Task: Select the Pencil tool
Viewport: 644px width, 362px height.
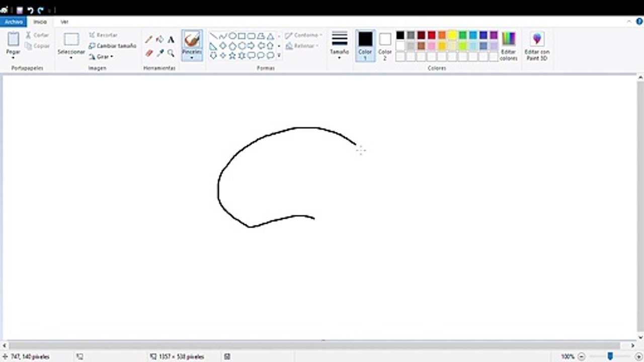Action: [x=149, y=39]
